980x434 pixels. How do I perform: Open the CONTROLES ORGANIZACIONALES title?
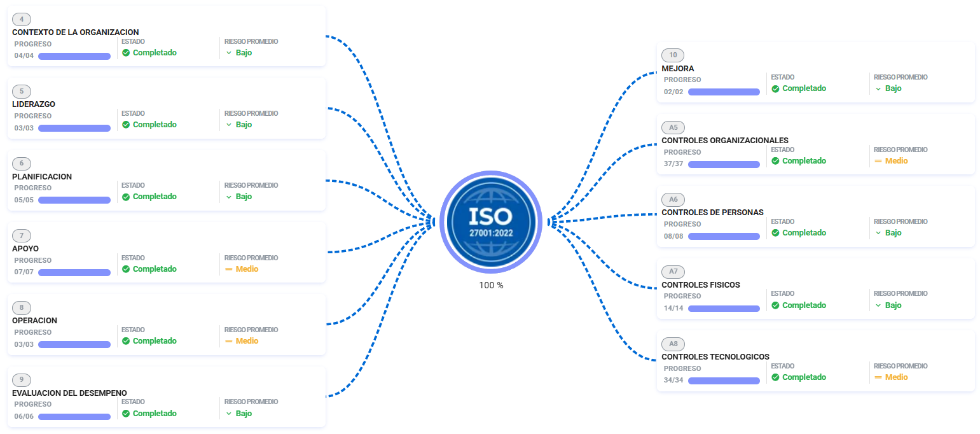point(725,141)
